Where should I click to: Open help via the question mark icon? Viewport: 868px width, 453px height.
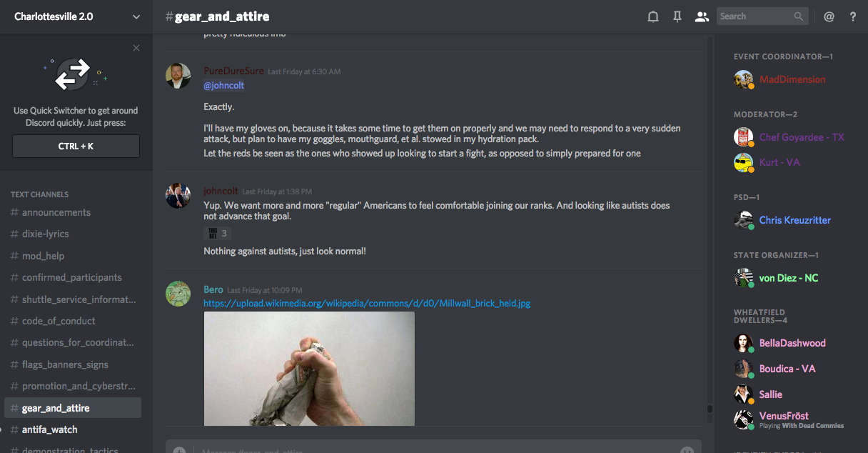pos(853,16)
